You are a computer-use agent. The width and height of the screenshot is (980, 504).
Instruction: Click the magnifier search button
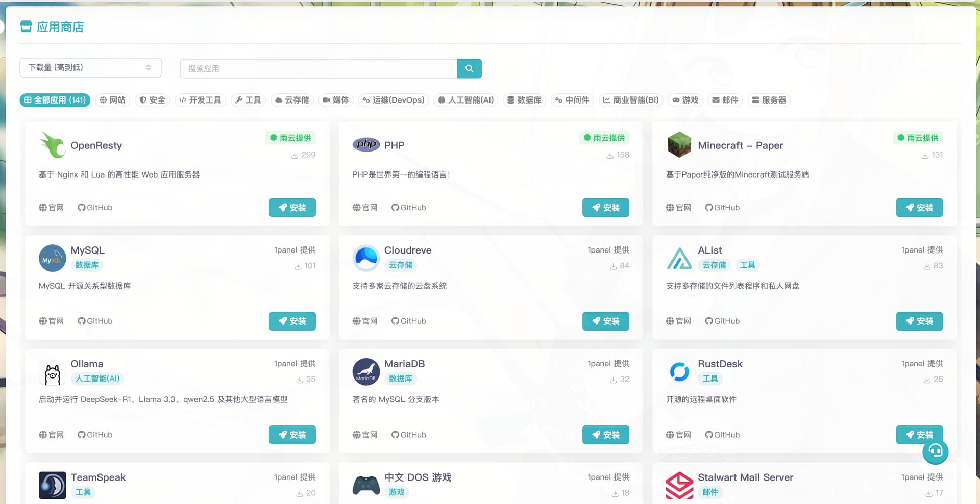(x=469, y=68)
